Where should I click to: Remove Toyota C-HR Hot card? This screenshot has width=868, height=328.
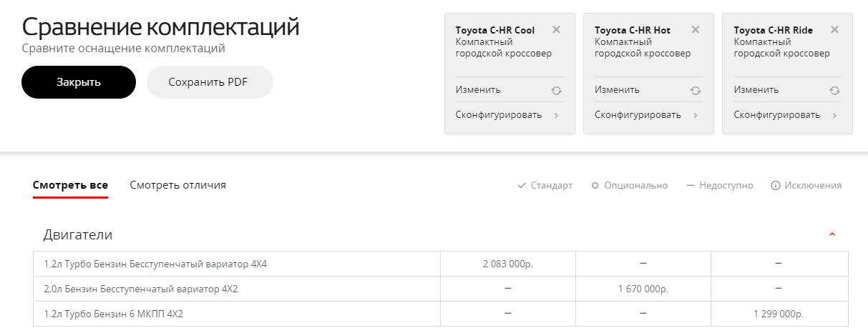coord(696,30)
